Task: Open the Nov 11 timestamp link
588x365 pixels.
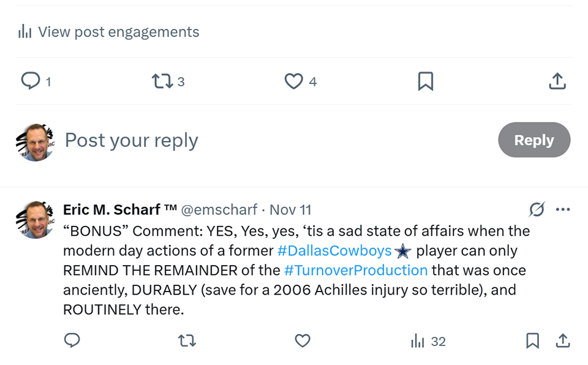Action: [x=290, y=209]
